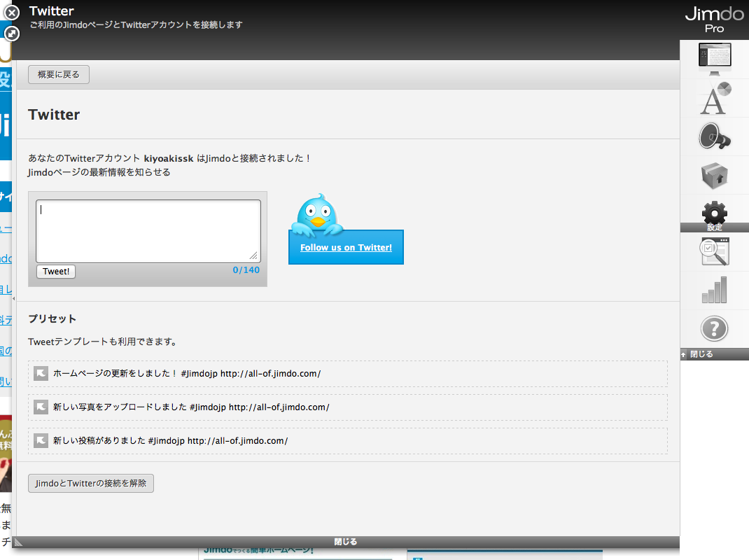749x560 pixels.
Task: Click the flag icon beside 新しい投稿 preset
Action: [x=41, y=440]
